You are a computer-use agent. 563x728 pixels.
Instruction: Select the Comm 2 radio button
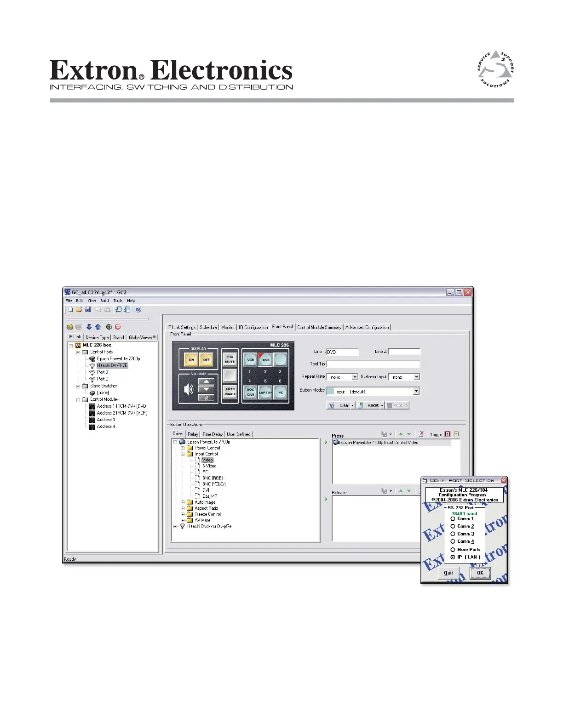453,526
